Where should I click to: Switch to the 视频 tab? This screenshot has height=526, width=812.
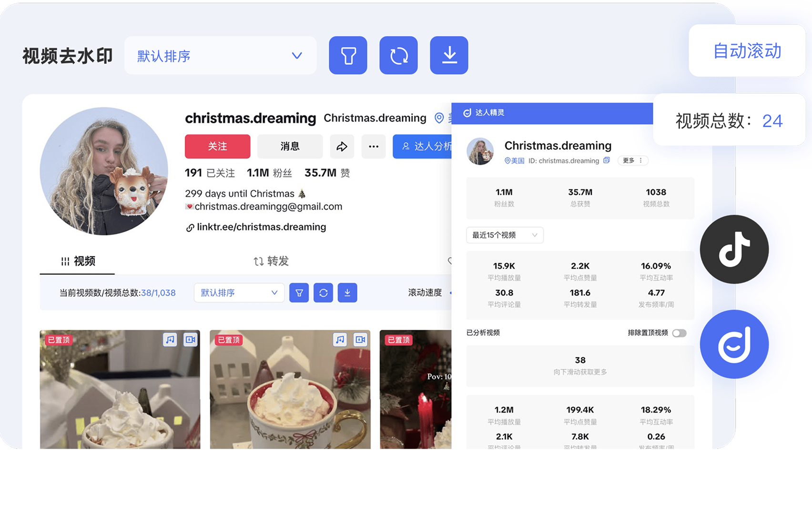tap(78, 261)
